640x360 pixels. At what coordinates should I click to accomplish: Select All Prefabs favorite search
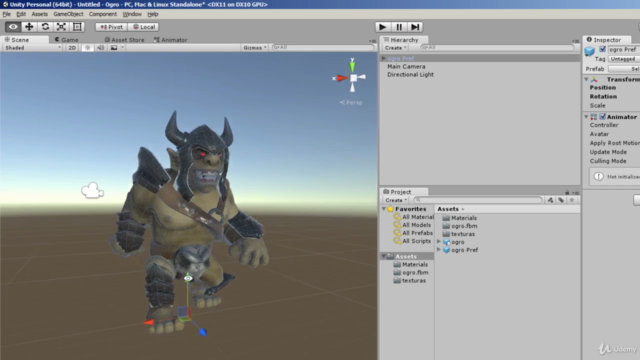(x=413, y=233)
